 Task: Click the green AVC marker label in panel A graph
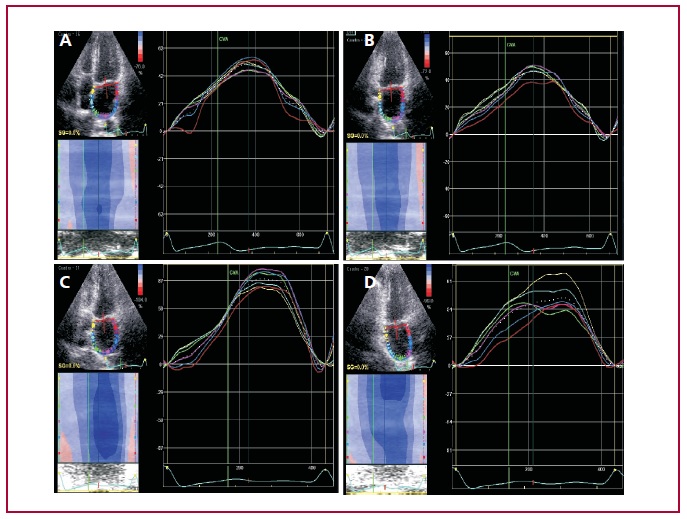coord(224,40)
